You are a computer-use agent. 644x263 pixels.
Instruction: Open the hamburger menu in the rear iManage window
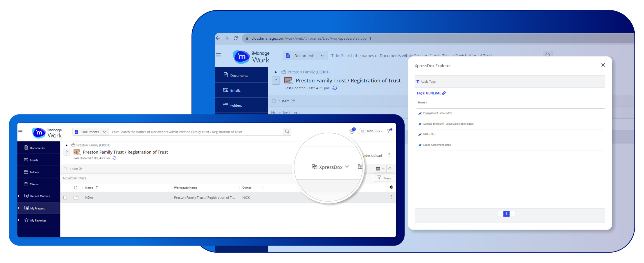219,55
